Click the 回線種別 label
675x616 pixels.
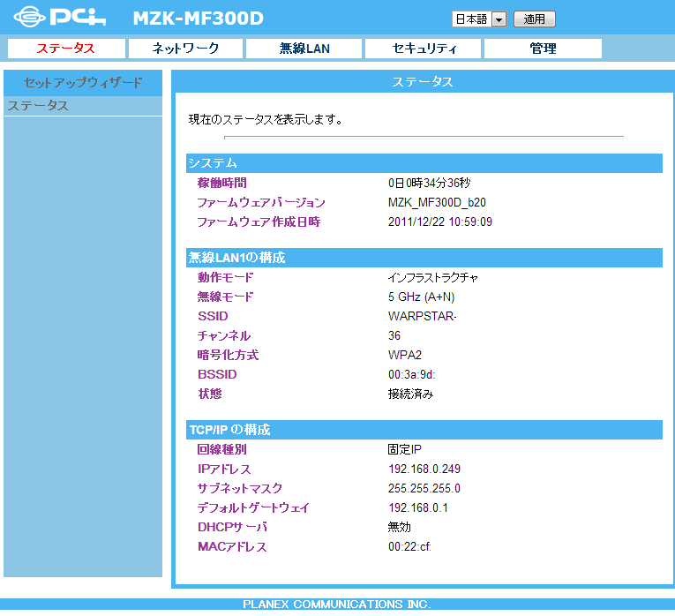pos(221,449)
